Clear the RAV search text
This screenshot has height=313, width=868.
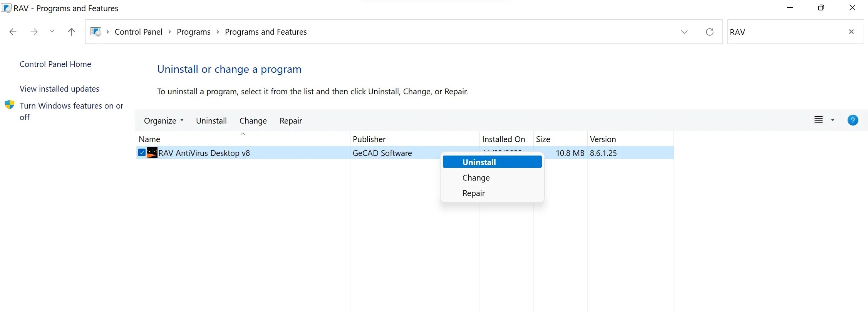(x=851, y=32)
